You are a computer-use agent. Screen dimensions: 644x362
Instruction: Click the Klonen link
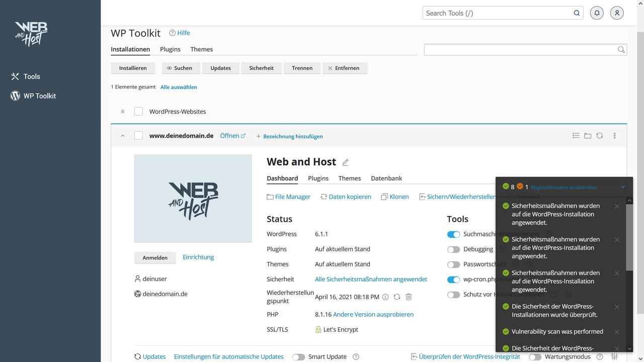pyautogui.click(x=395, y=197)
